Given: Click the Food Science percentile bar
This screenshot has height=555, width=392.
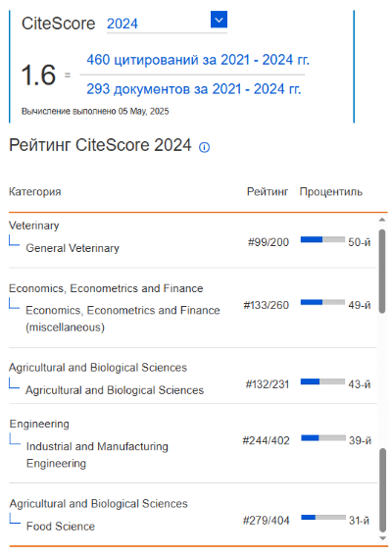Looking at the screenshot, I should click(323, 518).
